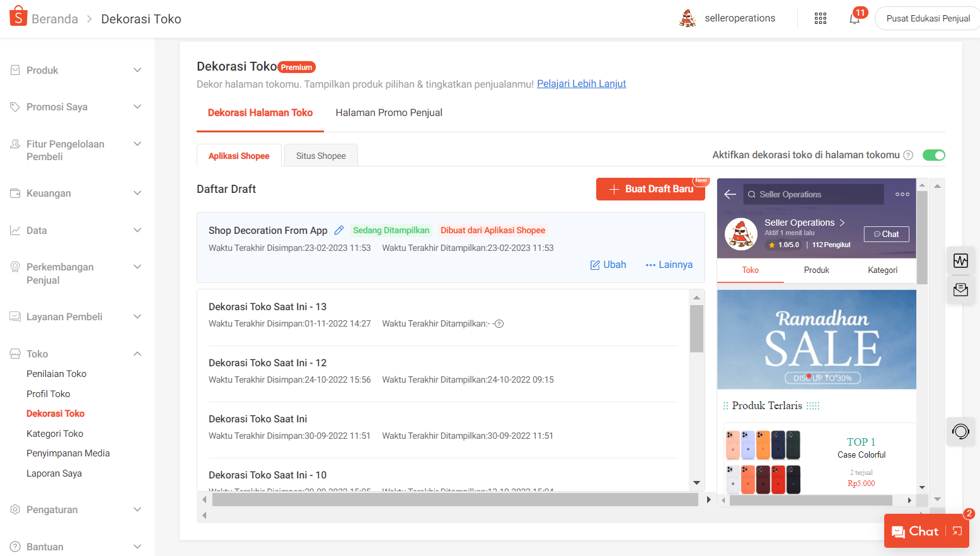Open the apps grid menu icon

pyautogui.click(x=820, y=18)
